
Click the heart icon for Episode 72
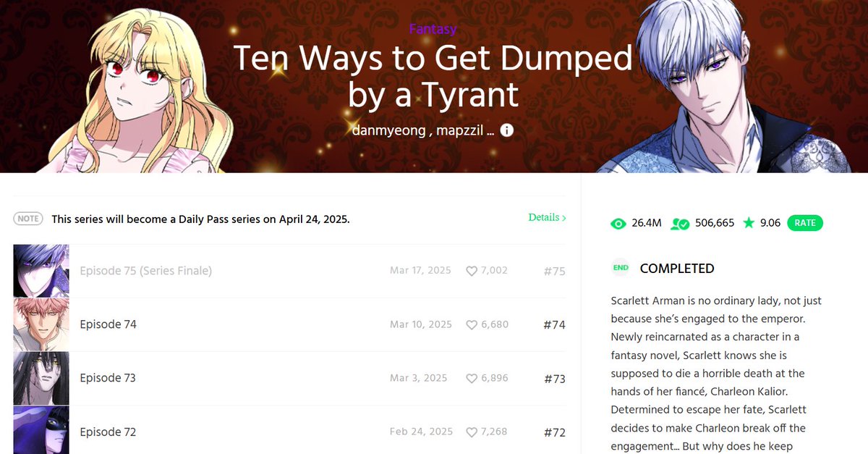(472, 432)
